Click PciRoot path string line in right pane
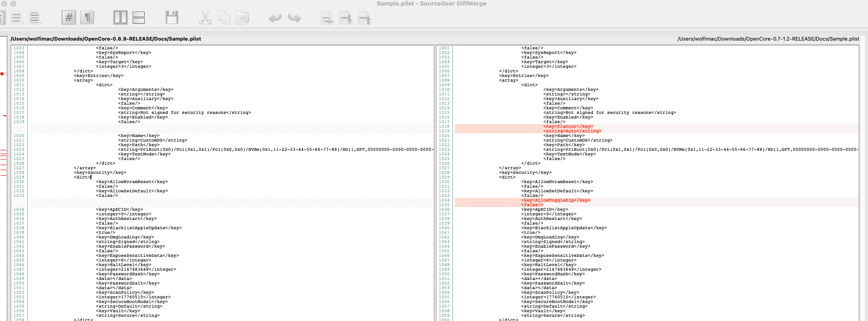The image size is (868, 321). [x=701, y=149]
